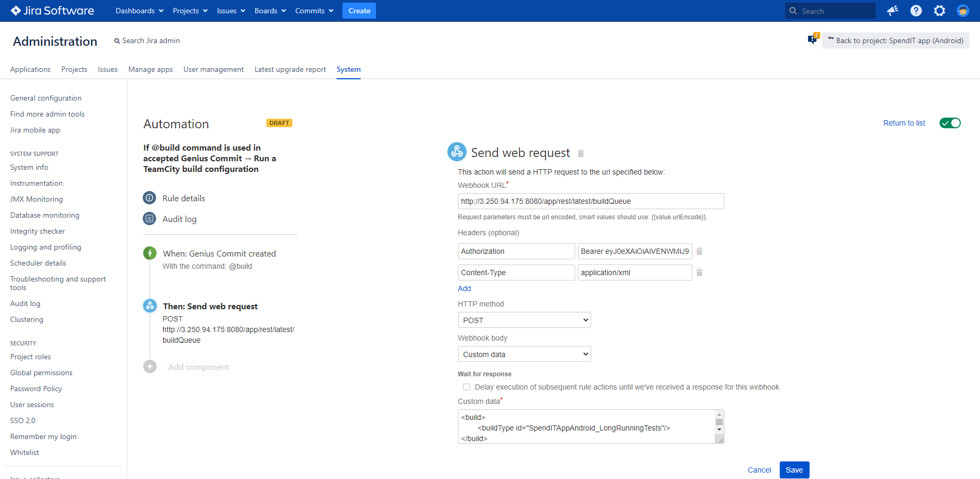Image resolution: width=980 pixels, height=479 pixels.
Task: Switch to the Manage apps tab
Action: pyautogui.click(x=151, y=69)
